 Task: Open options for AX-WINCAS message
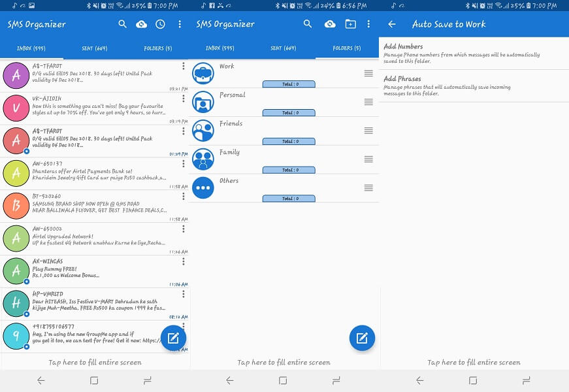coord(184,261)
